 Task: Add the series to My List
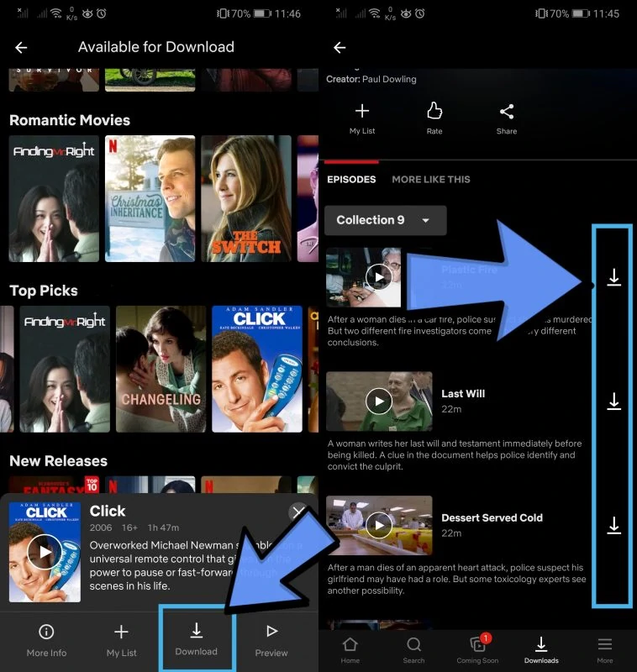click(x=362, y=119)
